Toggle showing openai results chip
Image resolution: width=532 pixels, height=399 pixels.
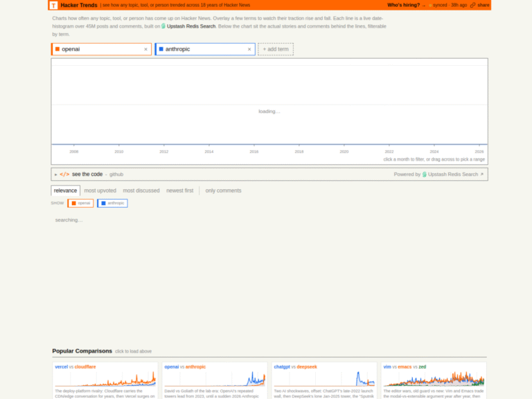tap(80, 203)
